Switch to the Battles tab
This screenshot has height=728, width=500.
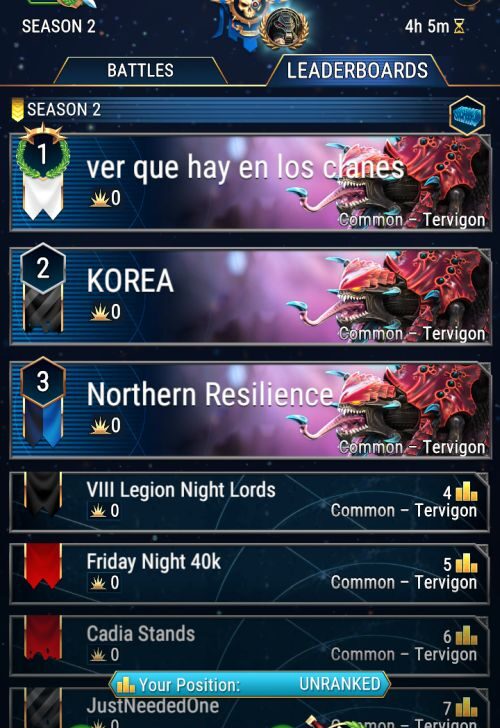tap(140, 71)
